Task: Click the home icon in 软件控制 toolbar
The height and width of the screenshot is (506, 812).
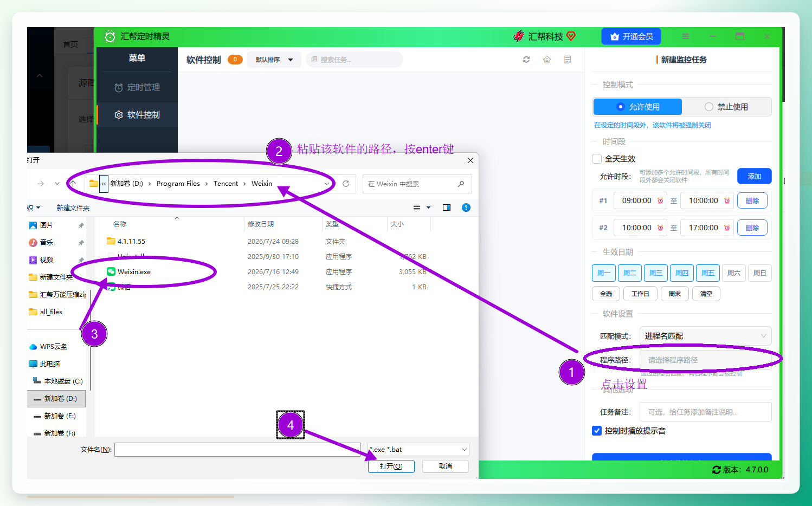Action: (x=546, y=60)
